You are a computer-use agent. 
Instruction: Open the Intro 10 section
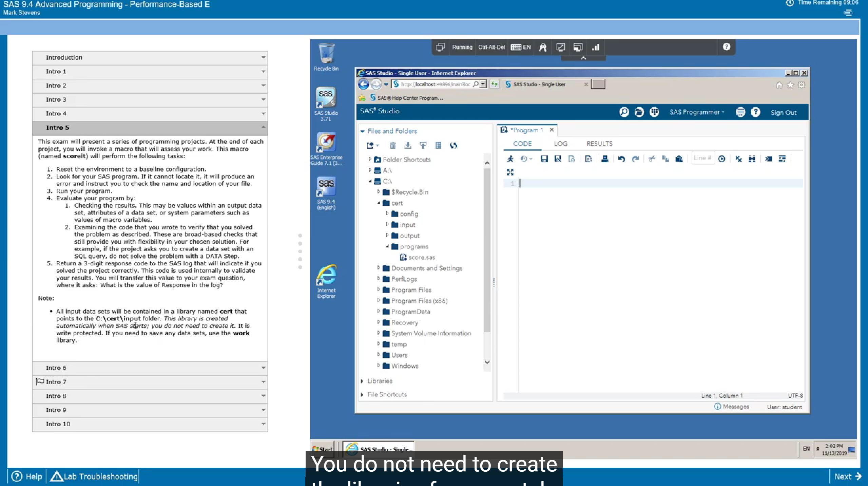point(150,424)
